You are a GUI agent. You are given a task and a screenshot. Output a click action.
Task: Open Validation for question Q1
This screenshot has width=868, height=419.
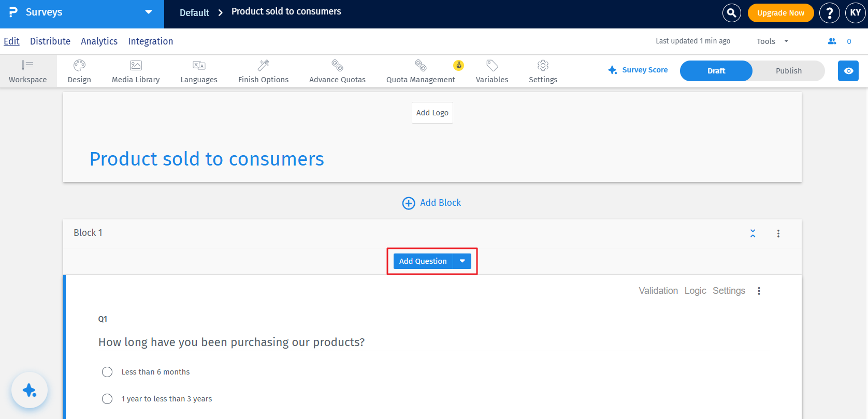[x=658, y=291]
